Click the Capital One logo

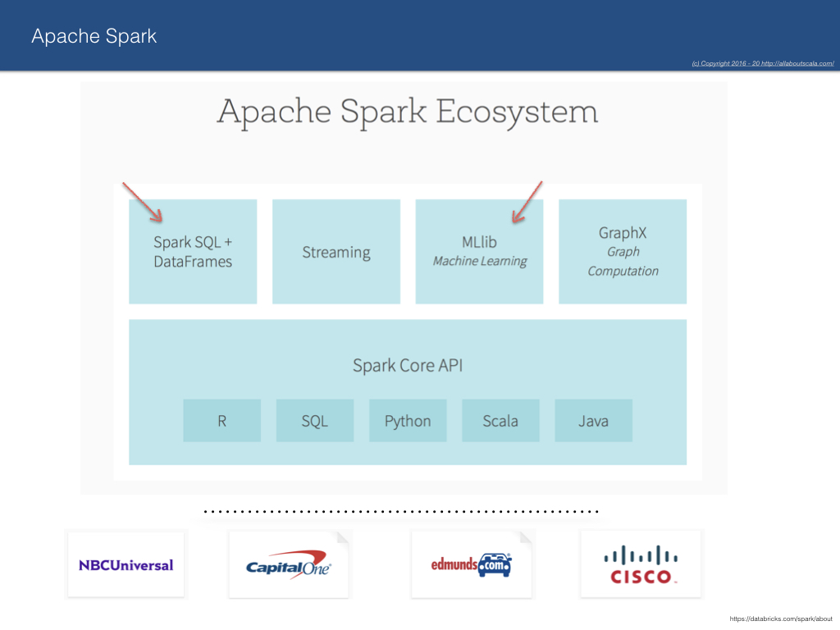[289, 564]
